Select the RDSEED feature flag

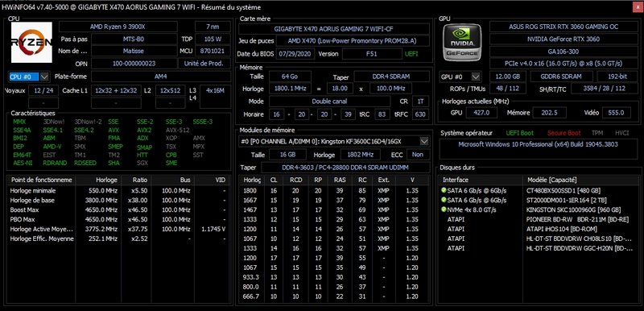tap(85, 163)
